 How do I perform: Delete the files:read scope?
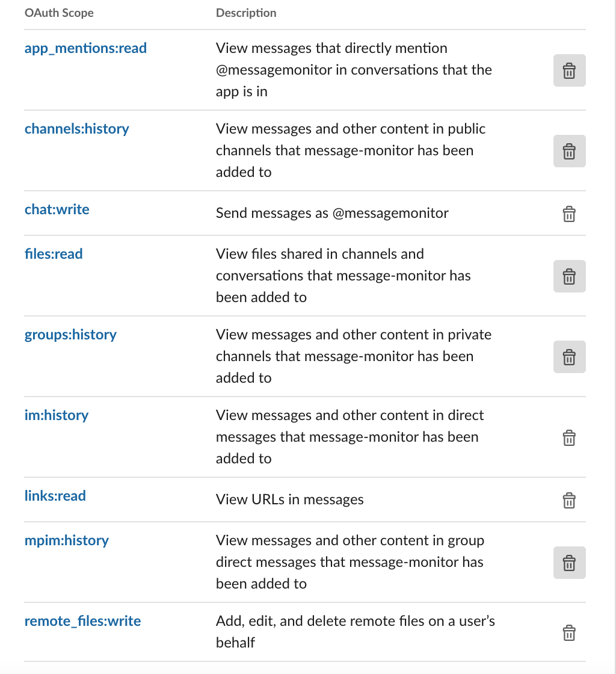point(569,276)
